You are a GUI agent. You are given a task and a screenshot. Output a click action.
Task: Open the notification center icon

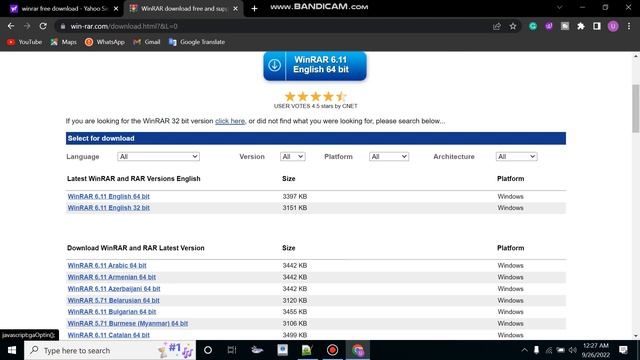pos(623,350)
